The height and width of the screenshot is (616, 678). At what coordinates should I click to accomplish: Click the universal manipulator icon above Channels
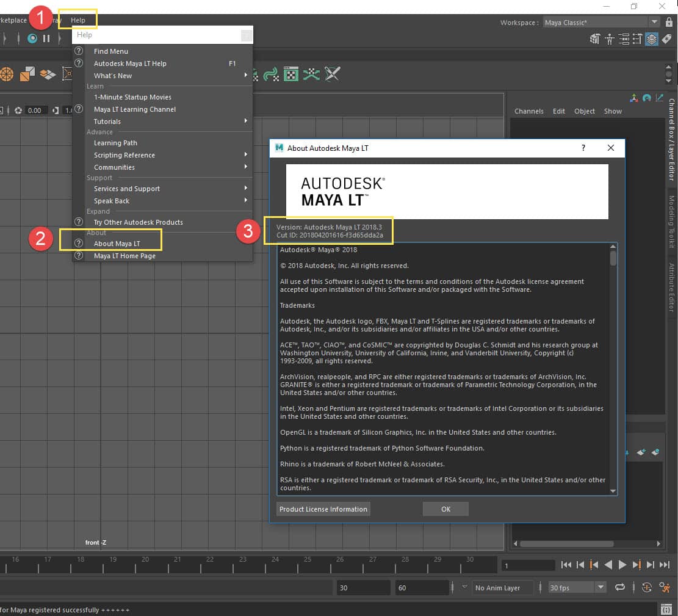click(x=634, y=98)
